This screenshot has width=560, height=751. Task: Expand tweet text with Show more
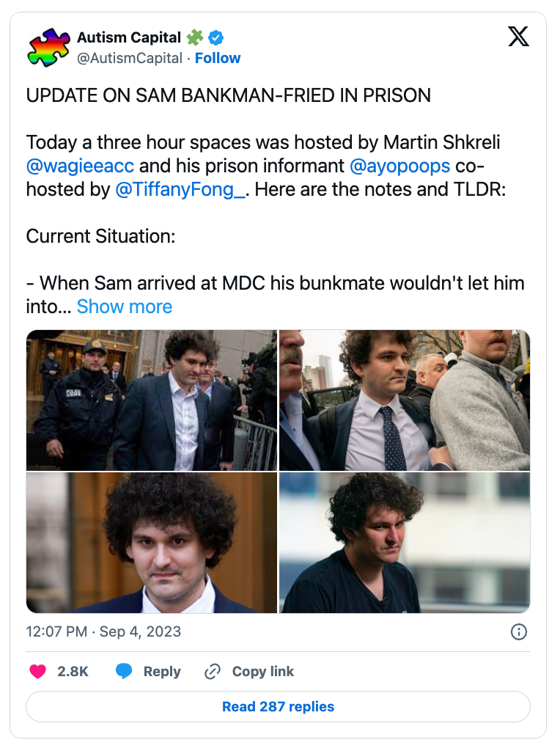[125, 307]
